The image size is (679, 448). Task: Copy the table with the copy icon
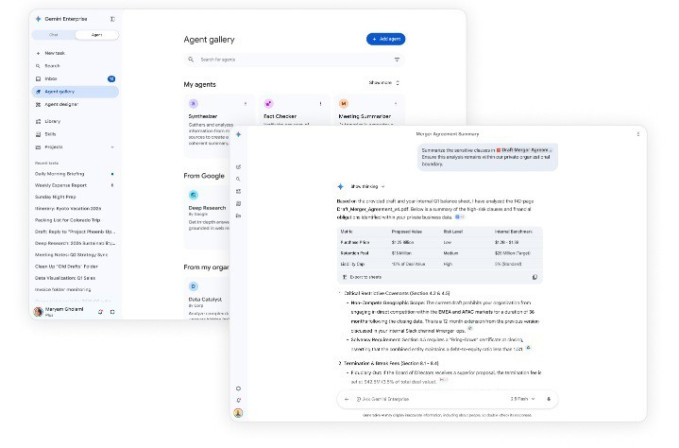pyautogui.click(x=534, y=277)
